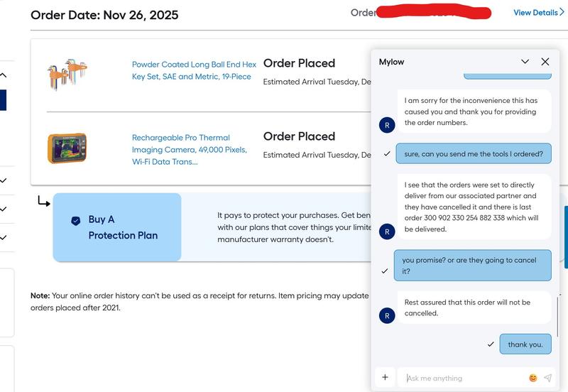
Task: Click the thermal imaging camera thumbnail
Action: point(67,148)
